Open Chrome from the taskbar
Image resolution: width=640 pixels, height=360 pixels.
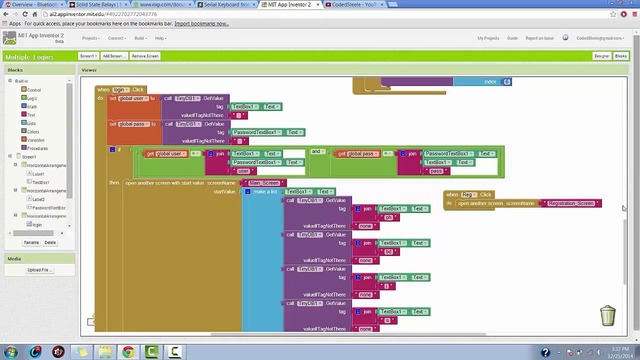coord(128,352)
